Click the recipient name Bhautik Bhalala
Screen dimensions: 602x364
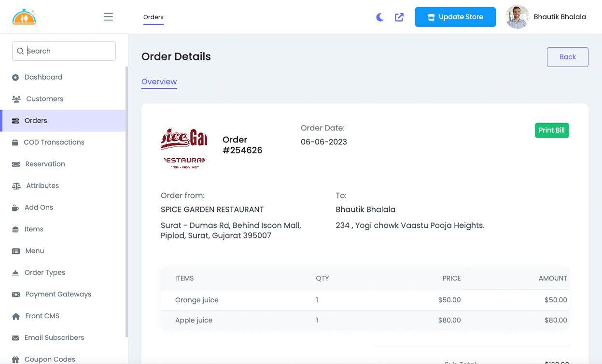365,210
